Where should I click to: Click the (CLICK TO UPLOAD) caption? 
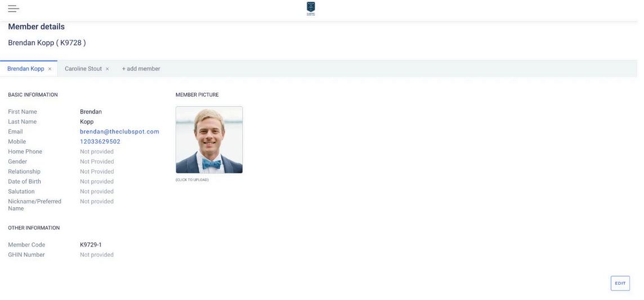tap(192, 180)
